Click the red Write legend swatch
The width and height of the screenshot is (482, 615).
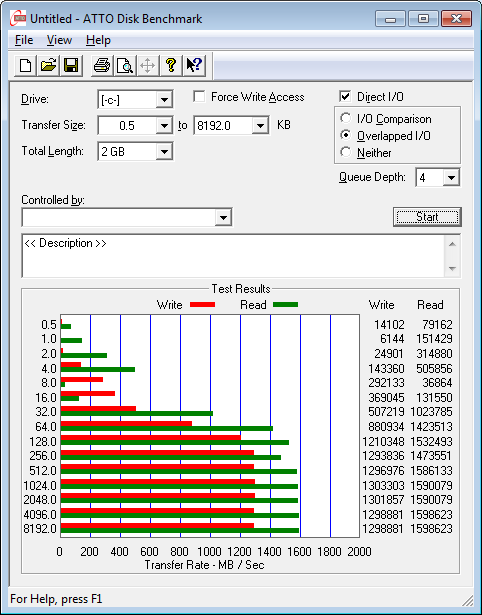[202, 304]
